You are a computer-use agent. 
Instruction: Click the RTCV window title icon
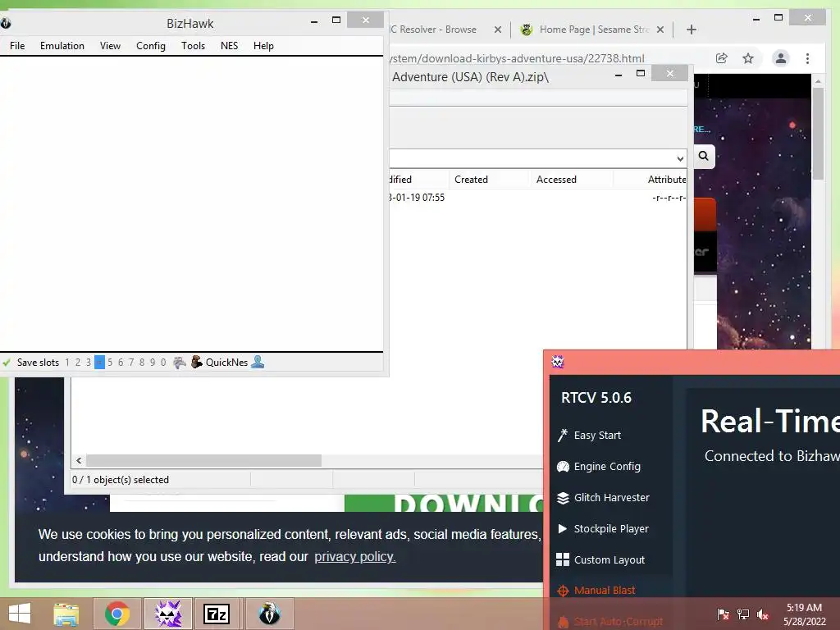pos(558,363)
